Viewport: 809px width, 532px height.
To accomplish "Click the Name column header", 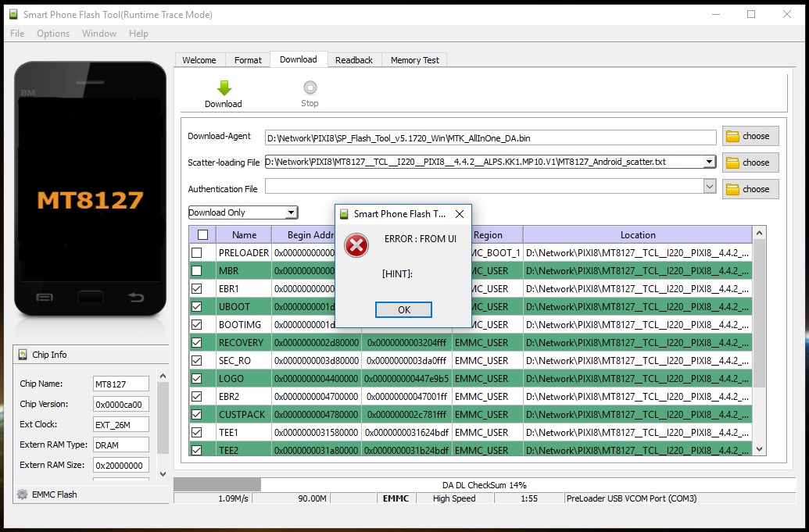I will (x=244, y=235).
